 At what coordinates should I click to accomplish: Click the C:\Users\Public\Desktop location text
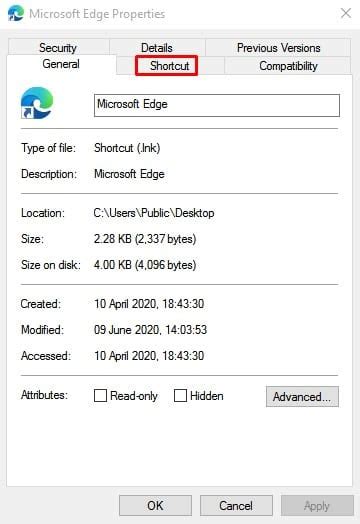pyautogui.click(x=154, y=213)
